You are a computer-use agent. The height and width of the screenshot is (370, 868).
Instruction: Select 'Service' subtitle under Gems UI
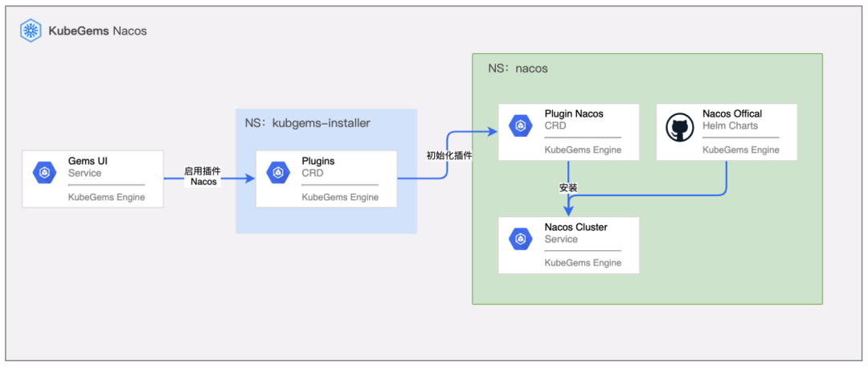(x=84, y=174)
